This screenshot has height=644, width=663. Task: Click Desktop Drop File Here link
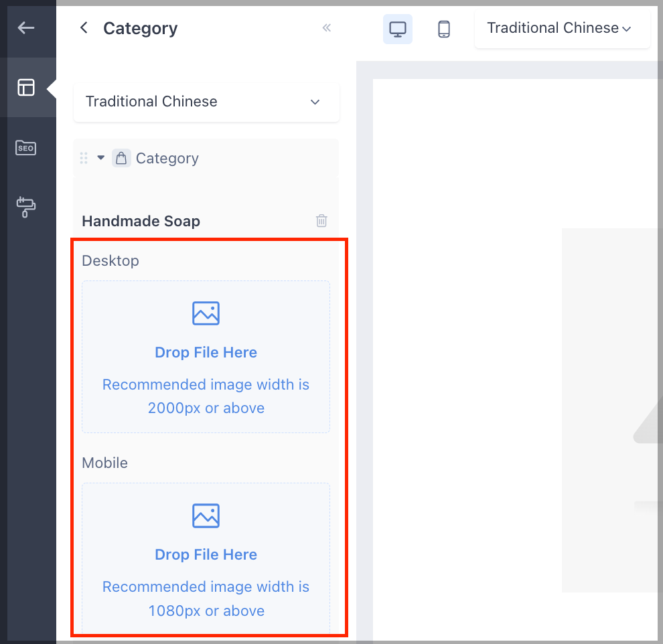pyautogui.click(x=206, y=352)
